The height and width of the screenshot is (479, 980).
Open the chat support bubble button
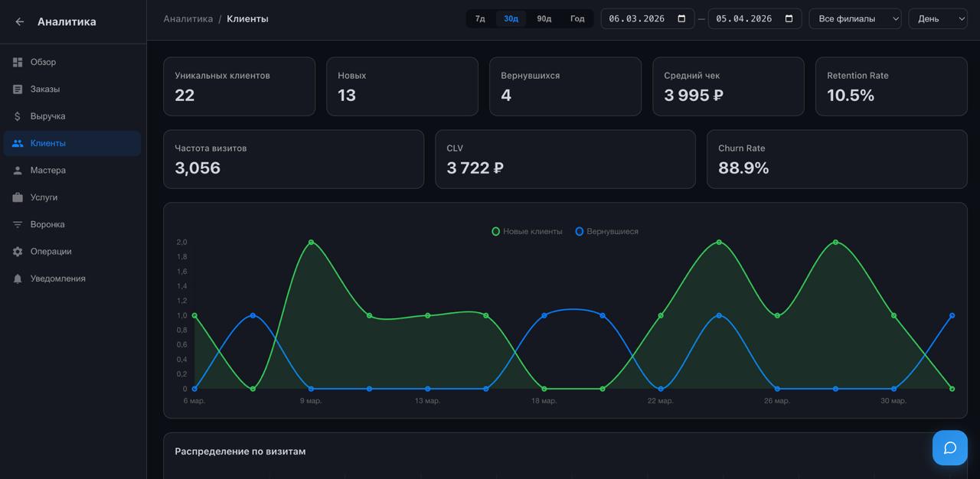click(x=949, y=448)
